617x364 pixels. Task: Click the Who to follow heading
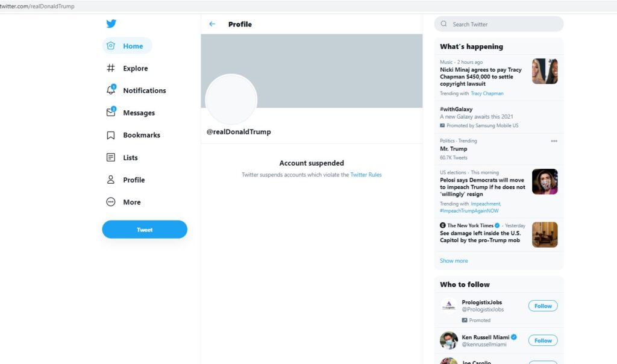click(465, 284)
